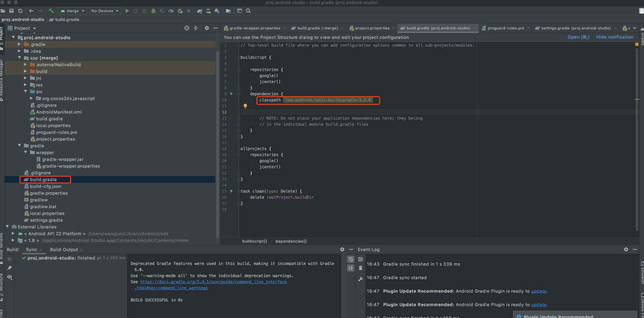Click the Select Opened File target icon
644x318 pixels.
pos(187,28)
